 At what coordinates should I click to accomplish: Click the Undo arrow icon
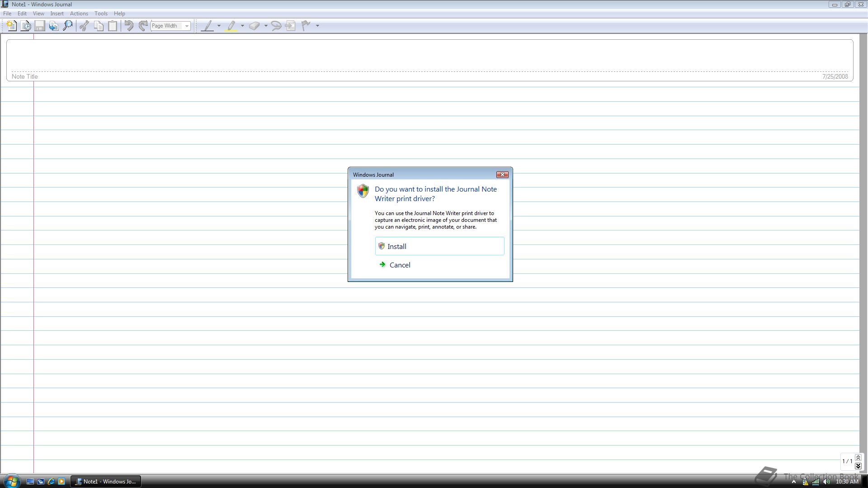pos(129,26)
